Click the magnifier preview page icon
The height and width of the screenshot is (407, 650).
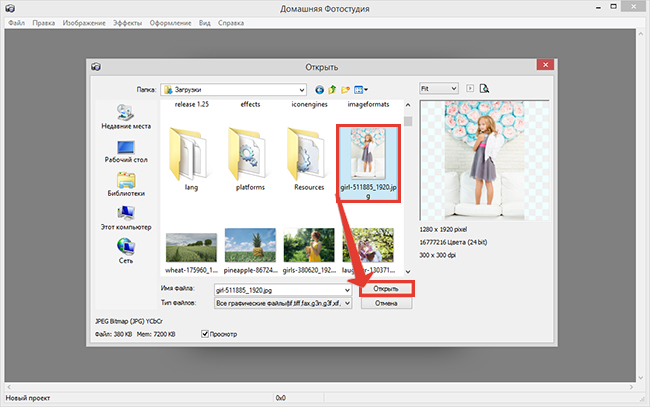(x=484, y=88)
